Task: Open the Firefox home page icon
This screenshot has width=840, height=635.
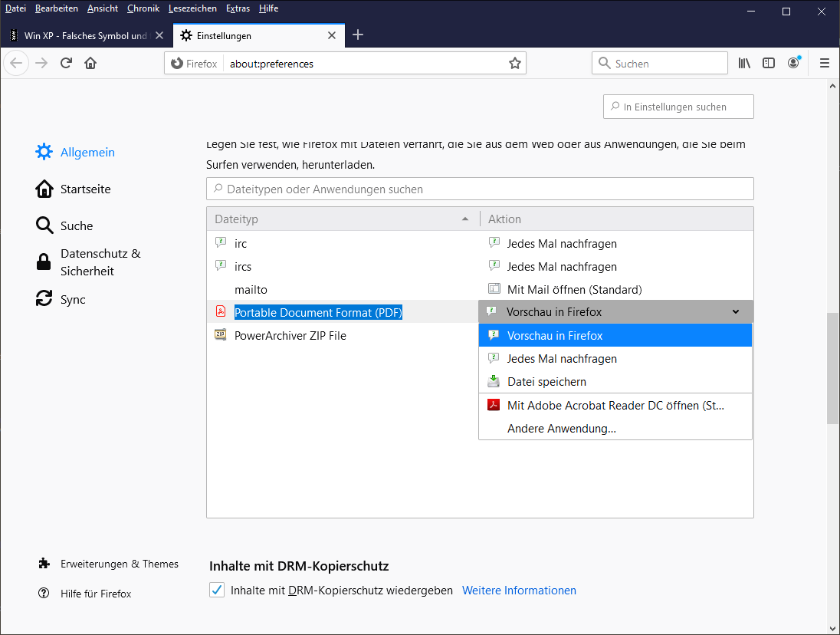Action: coord(90,63)
